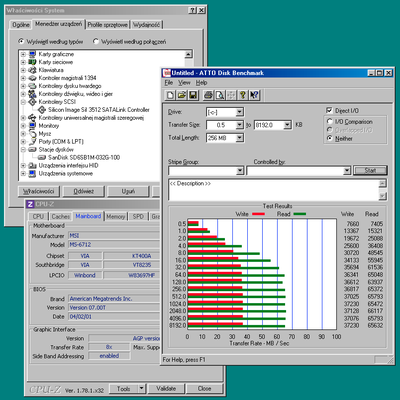Viewport: 400px width, 400px height.
Task: Switch to the Profile sprzętowe tab
Action: [108, 25]
